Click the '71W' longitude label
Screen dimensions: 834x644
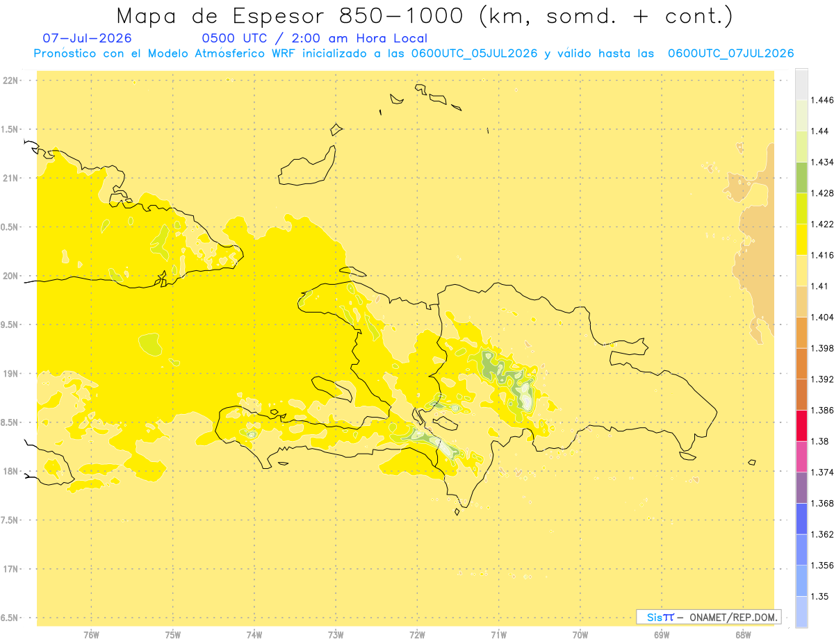(499, 635)
